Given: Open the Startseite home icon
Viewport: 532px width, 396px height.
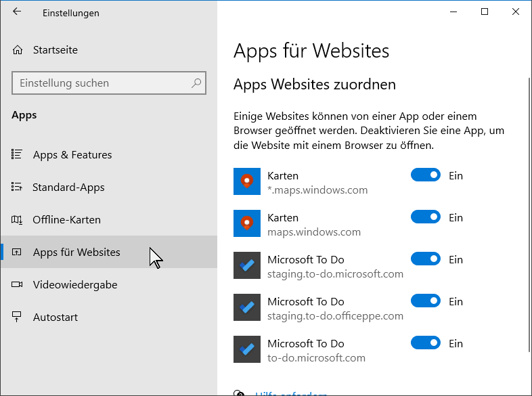Looking at the screenshot, I should coord(18,50).
